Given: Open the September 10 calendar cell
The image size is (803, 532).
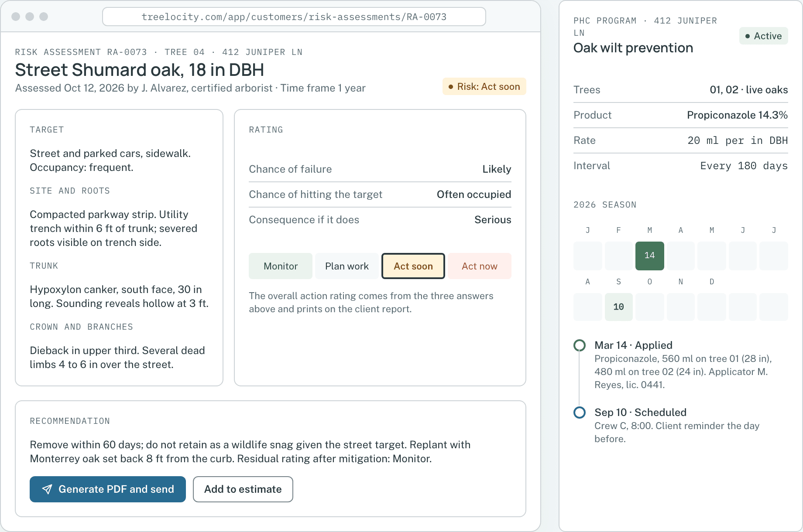Looking at the screenshot, I should (619, 307).
